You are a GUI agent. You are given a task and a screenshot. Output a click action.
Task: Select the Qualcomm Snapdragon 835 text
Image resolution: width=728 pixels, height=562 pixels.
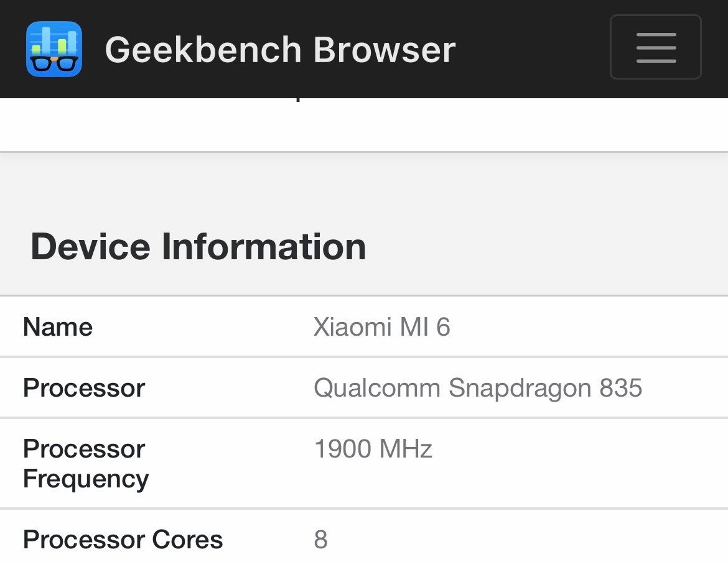[x=477, y=388]
